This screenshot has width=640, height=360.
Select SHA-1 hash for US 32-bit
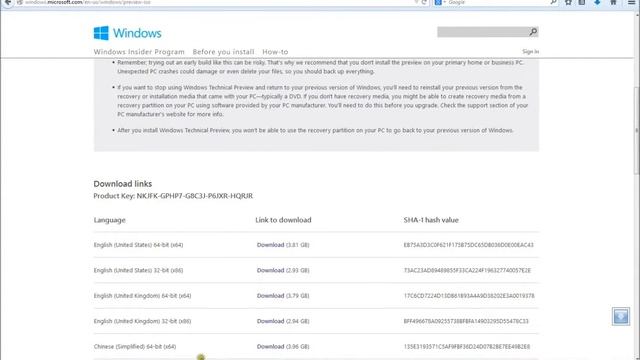click(x=467, y=270)
